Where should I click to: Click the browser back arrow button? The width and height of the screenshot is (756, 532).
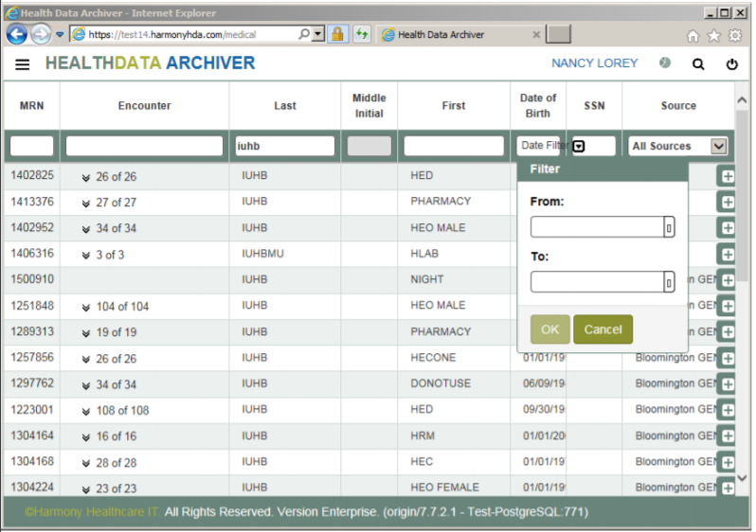point(16,34)
